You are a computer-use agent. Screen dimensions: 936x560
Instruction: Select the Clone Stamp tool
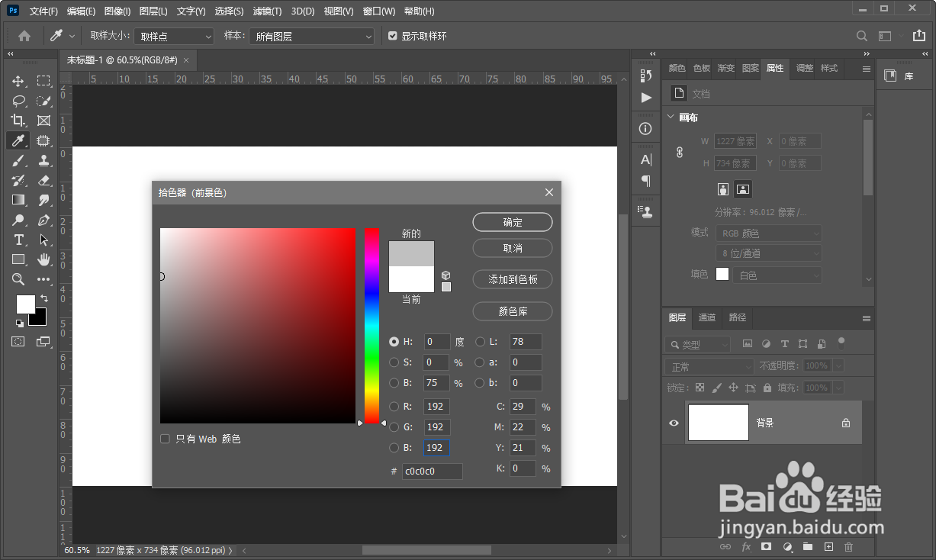(x=43, y=160)
